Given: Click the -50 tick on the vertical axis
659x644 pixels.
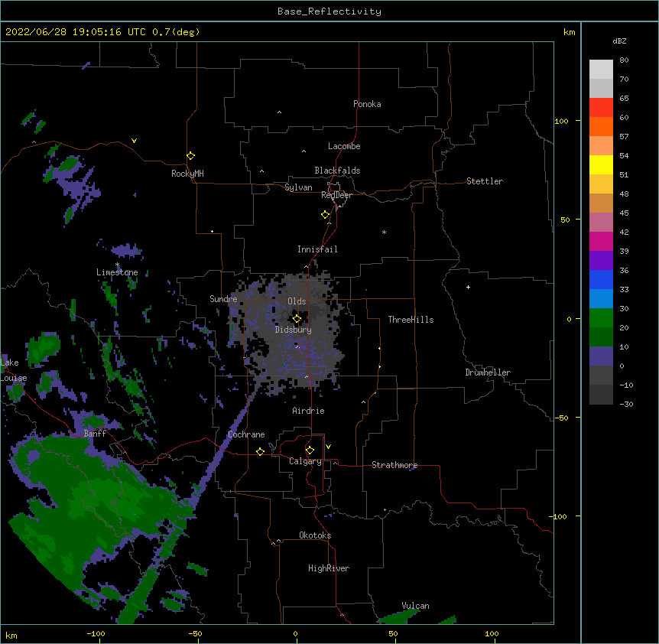Looking at the screenshot, I should coord(561,418).
